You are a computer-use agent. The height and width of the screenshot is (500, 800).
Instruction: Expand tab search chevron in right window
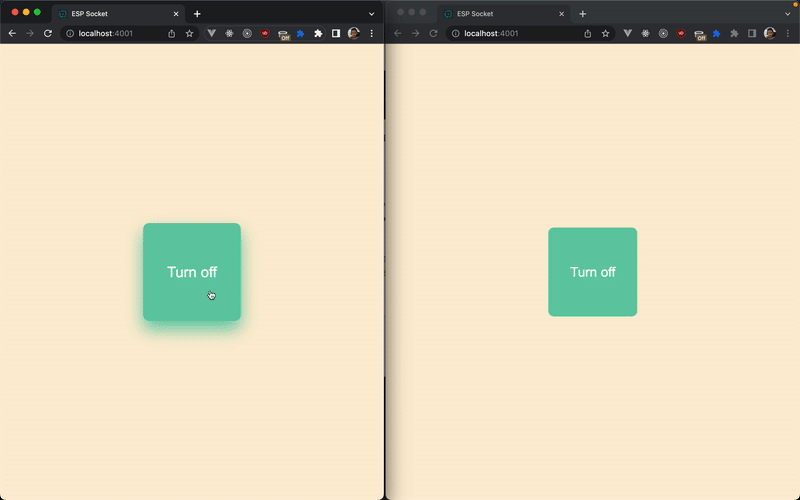pyautogui.click(x=788, y=14)
